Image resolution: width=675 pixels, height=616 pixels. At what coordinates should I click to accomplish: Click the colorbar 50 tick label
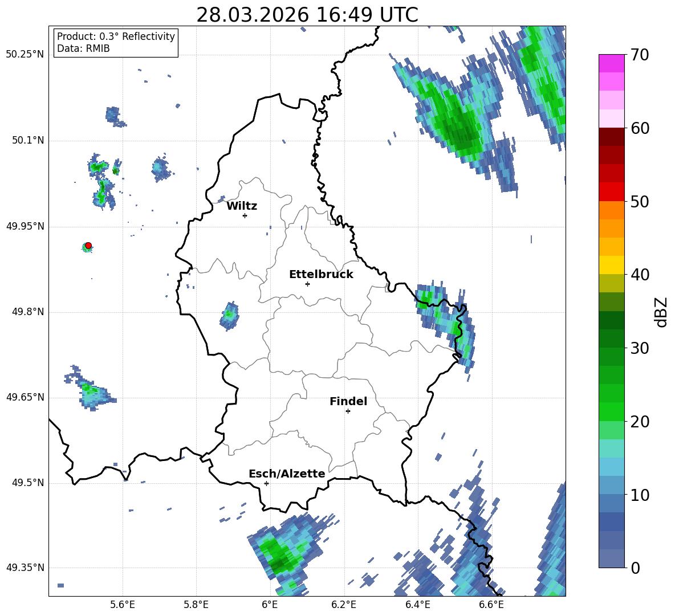coord(640,202)
